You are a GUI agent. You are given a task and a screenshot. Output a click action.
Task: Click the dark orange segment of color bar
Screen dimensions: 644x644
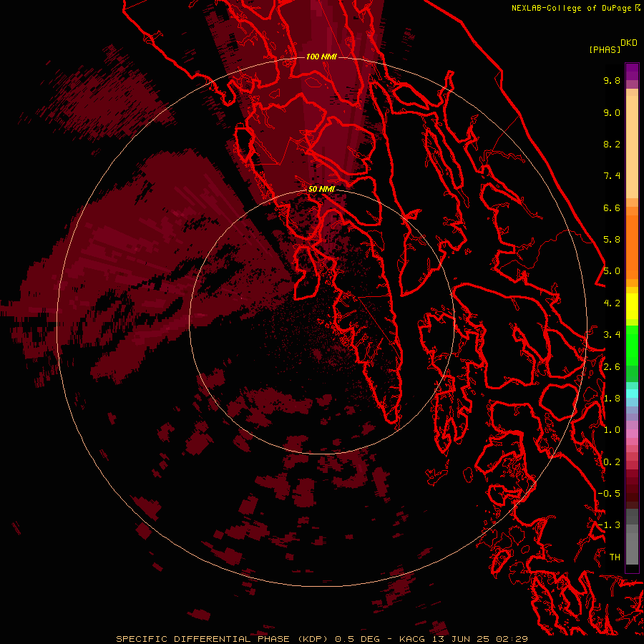pos(632,246)
